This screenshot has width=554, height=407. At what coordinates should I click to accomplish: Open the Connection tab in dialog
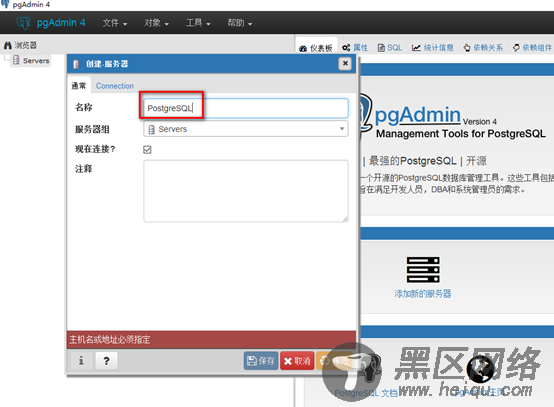[115, 86]
